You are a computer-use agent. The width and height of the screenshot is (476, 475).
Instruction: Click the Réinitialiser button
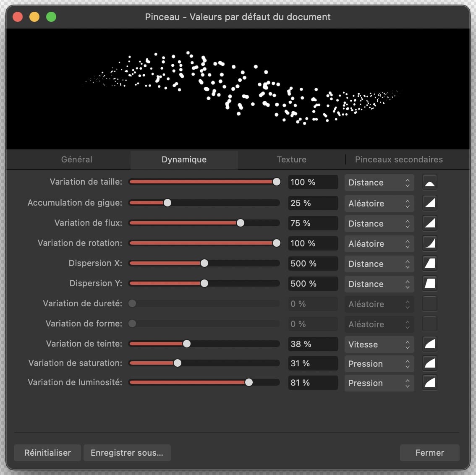click(x=47, y=453)
